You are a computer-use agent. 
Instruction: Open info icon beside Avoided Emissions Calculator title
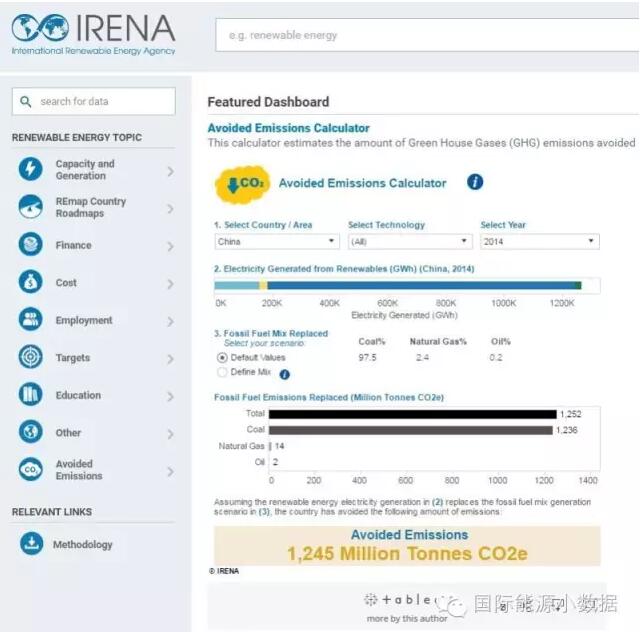pyautogui.click(x=475, y=182)
